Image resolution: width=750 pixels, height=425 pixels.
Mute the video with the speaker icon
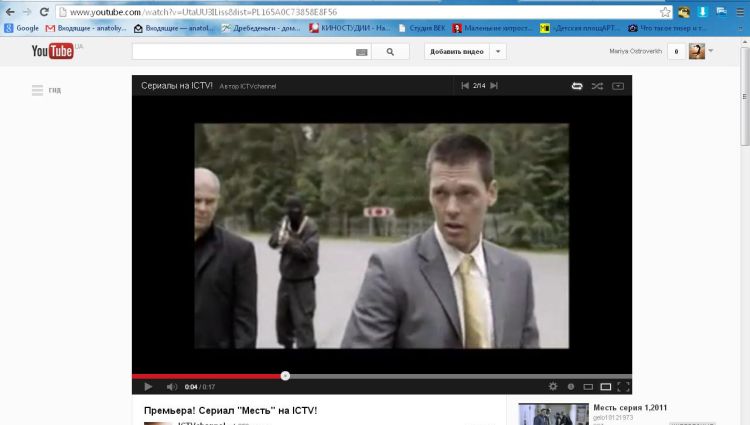pos(171,387)
